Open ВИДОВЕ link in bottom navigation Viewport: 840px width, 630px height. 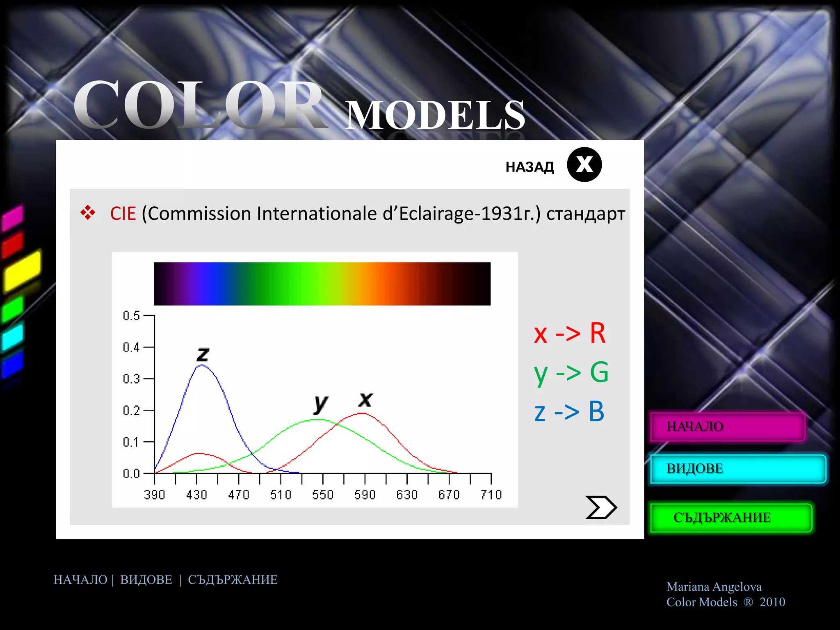click(x=146, y=580)
